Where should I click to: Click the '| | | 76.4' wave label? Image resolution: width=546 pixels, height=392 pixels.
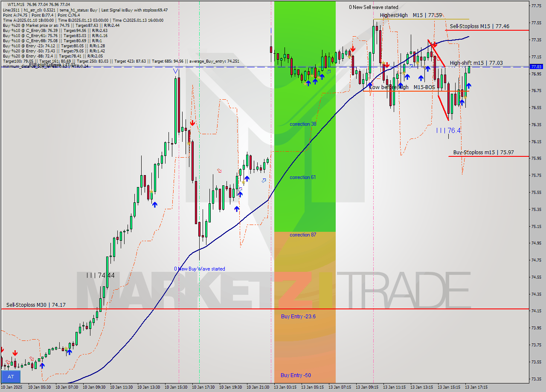coord(448,130)
